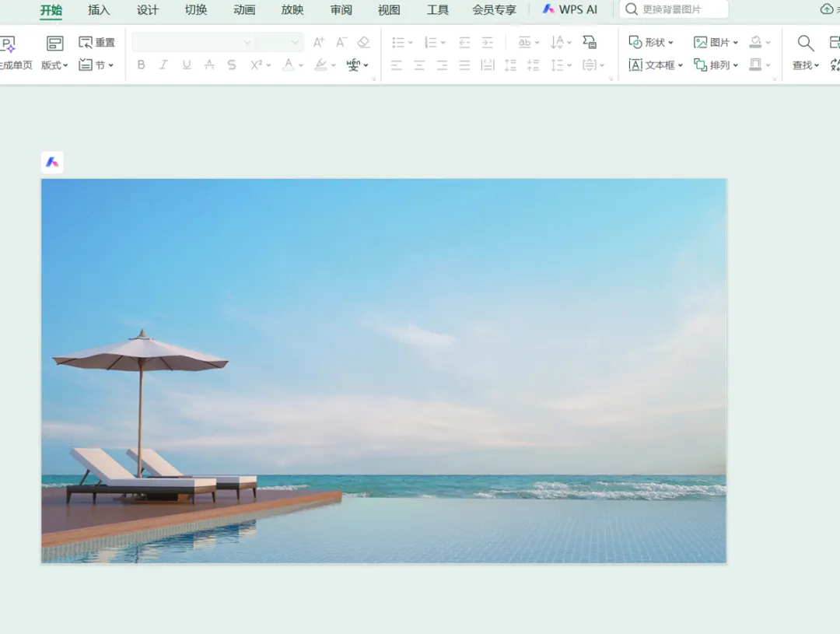Viewport: 840px width, 634px height.
Task: Open the 查找 find dropdown arrow
Action: pos(817,65)
